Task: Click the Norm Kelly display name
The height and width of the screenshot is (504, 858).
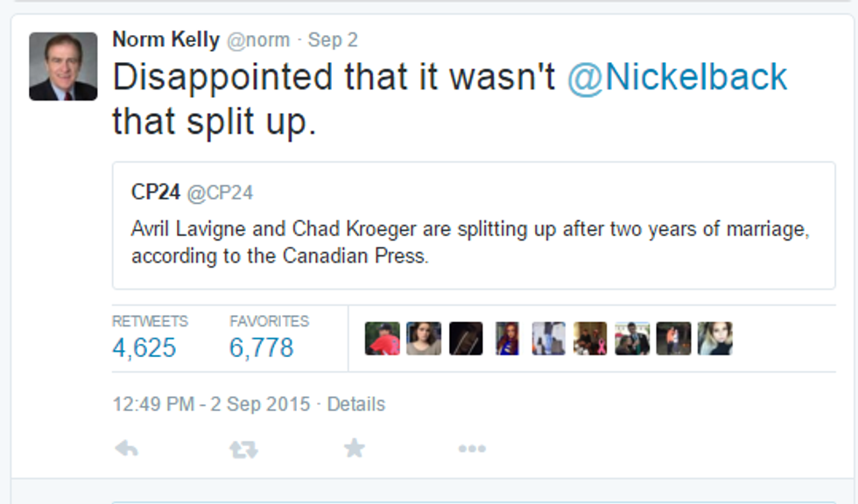Action: 165,40
